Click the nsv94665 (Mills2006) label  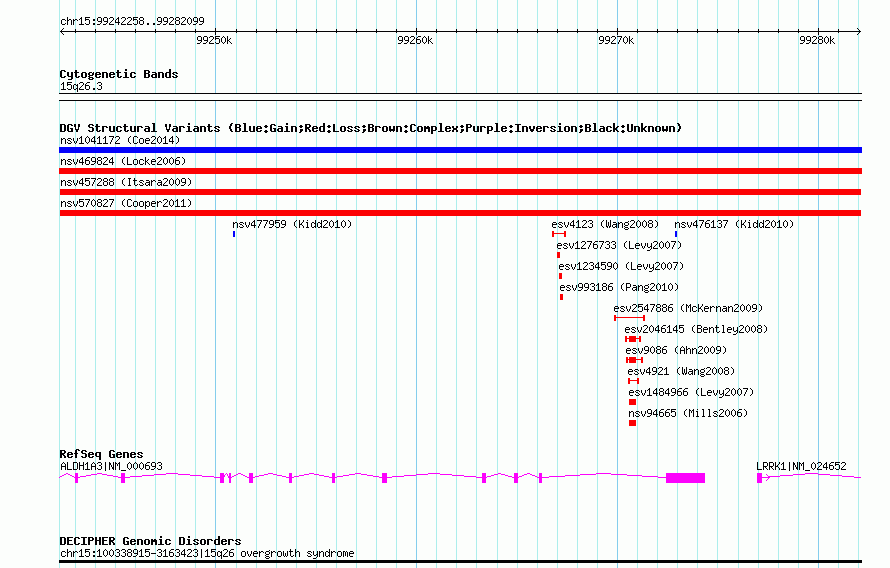click(688, 413)
